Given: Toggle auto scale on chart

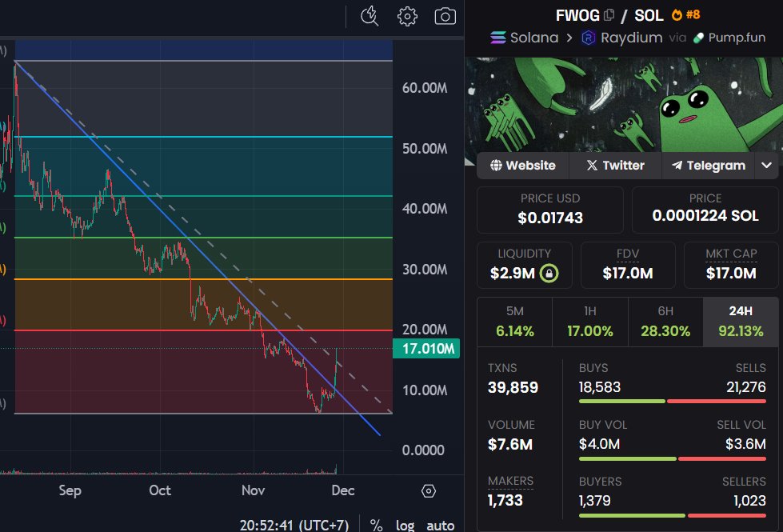Looking at the screenshot, I should point(441,525).
